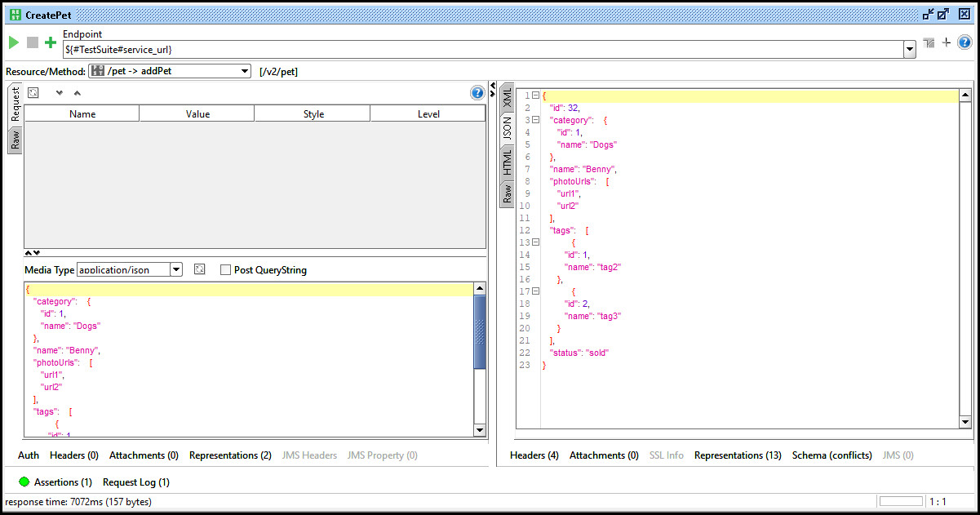Click the response time status text
Screen dimensions: 980x515
coord(78,501)
